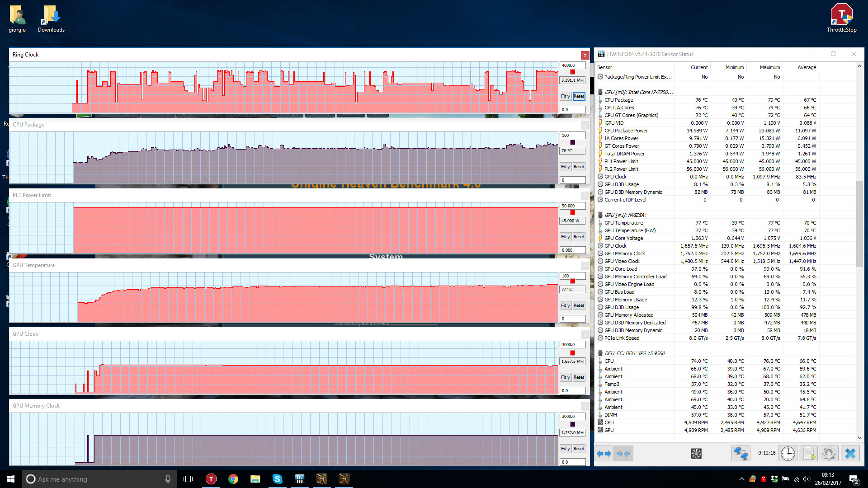
Task: Click the CPU Package purple color swatch
Action: (x=572, y=142)
